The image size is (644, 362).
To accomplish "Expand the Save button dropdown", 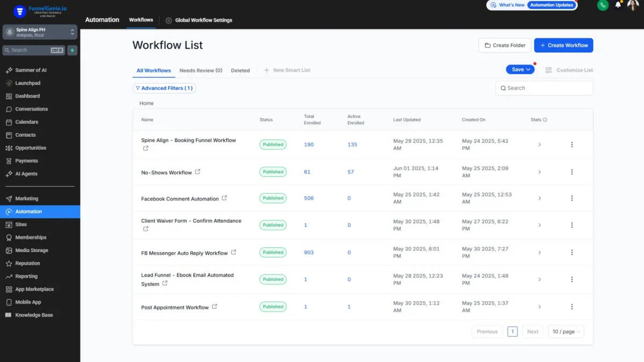I will point(528,70).
